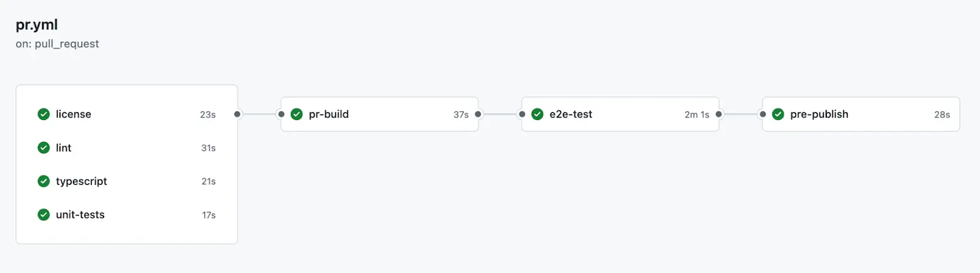Screen dimensions: 980x273
Task: Click the connector dot entering pre-publish
Action: [x=763, y=114]
